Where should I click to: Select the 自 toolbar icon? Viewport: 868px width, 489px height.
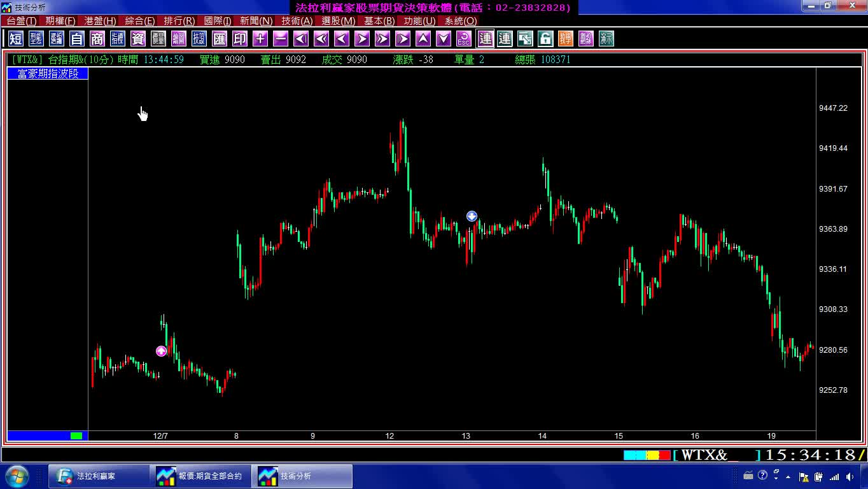click(x=77, y=39)
